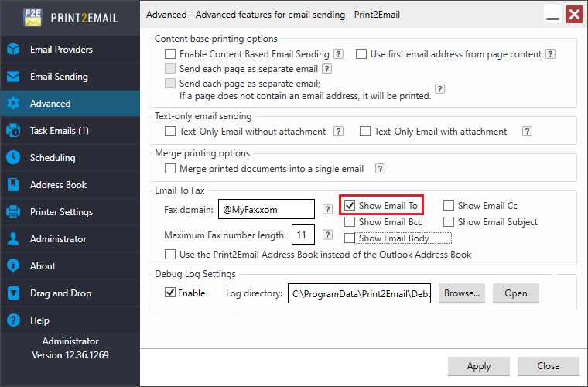Click the Maximum Fax number length field
The image size is (588, 387).
[x=301, y=235]
